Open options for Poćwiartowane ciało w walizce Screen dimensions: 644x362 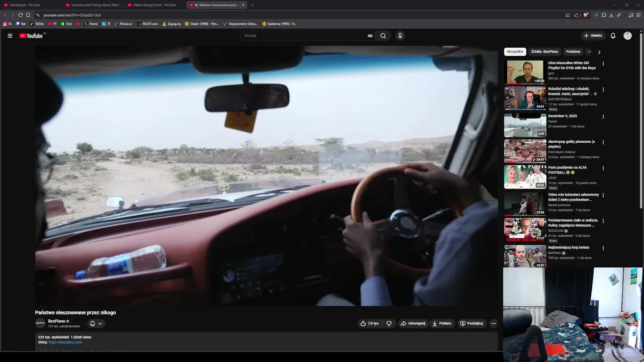603,221
